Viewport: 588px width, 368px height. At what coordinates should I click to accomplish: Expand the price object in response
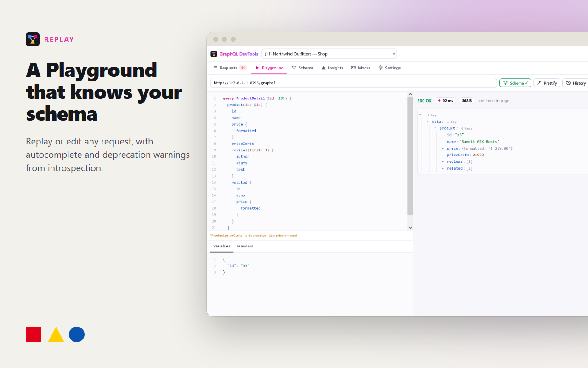443,149
